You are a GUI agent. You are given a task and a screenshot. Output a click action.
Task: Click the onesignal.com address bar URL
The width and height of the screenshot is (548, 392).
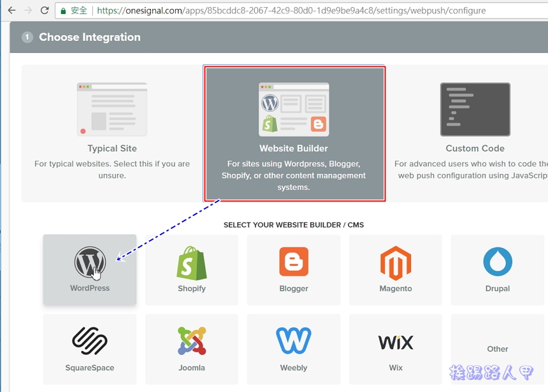pos(291,10)
